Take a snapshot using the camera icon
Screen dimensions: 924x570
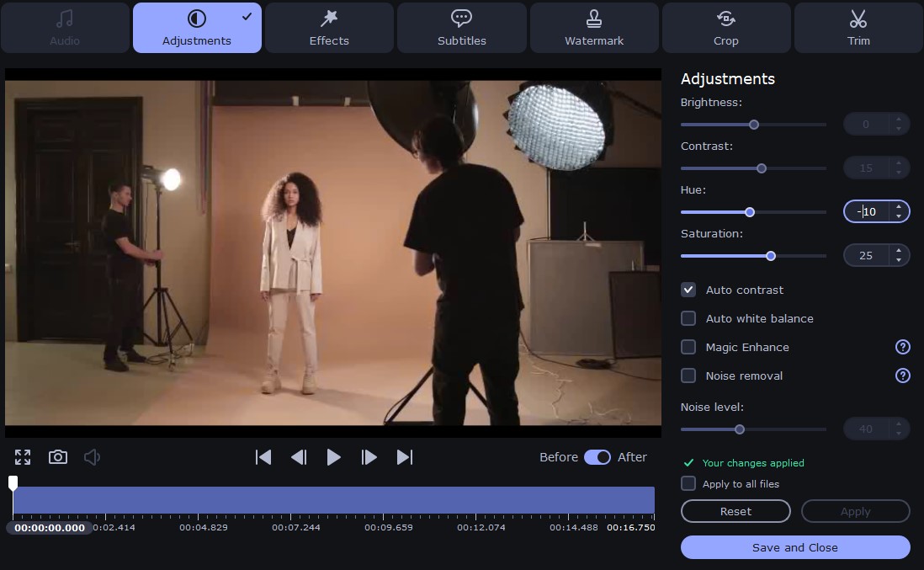click(57, 457)
